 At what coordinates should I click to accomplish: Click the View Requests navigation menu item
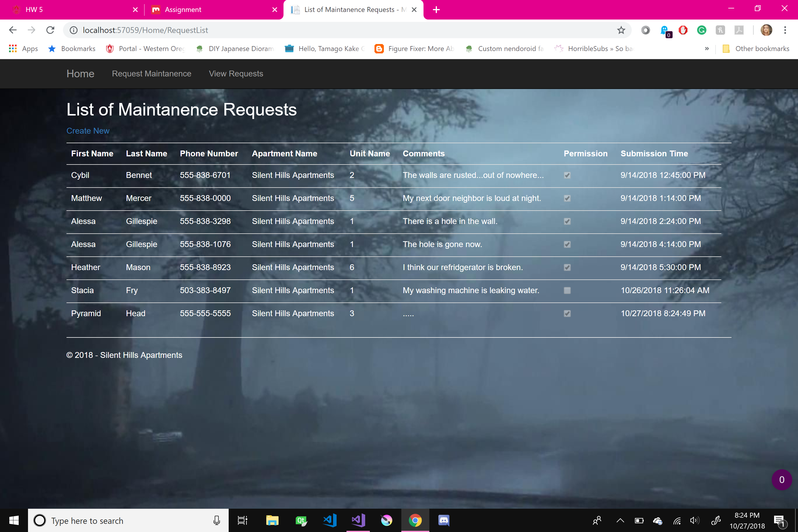pyautogui.click(x=236, y=73)
